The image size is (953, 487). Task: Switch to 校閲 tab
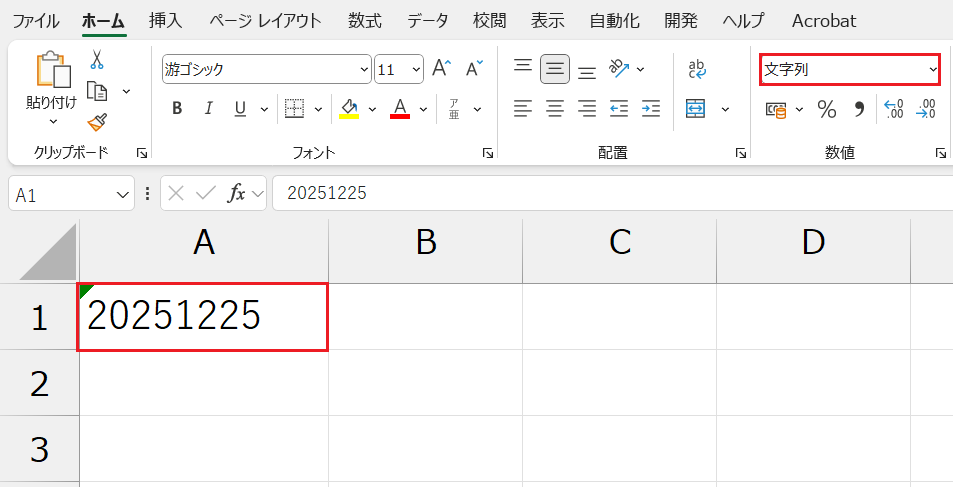[x=490, y=21]
